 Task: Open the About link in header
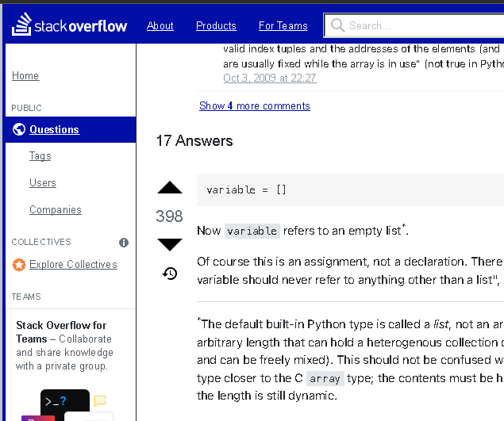[x=160, y=25]
